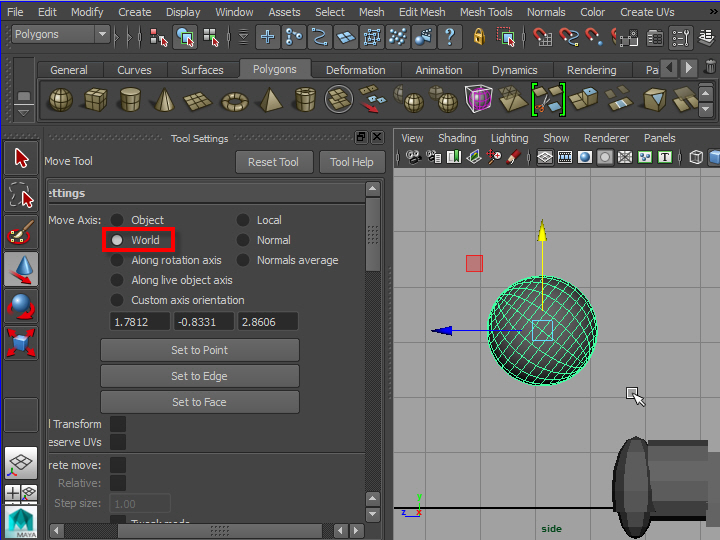Click the question mark help icon
Image resolution: width=720 pixels, height=540 pixels.
(450, 37)
